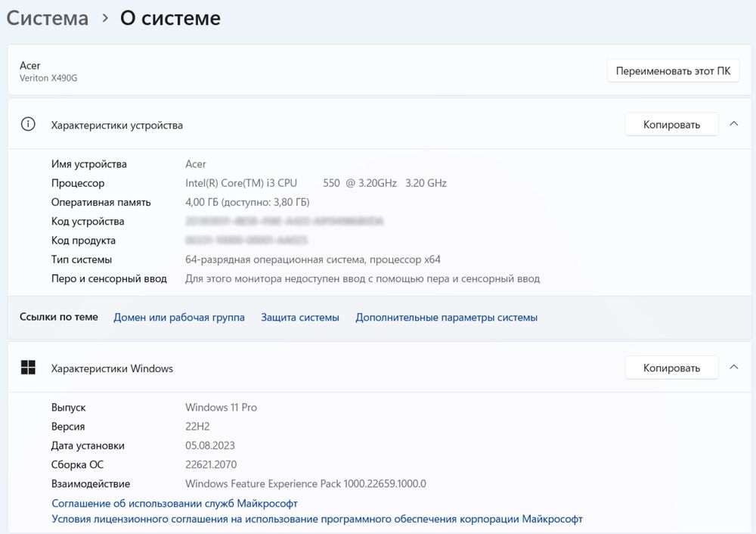Screen dimensions: 756x534
Task: Select the 22621.2070 OS build value
Action: point(211,464)
